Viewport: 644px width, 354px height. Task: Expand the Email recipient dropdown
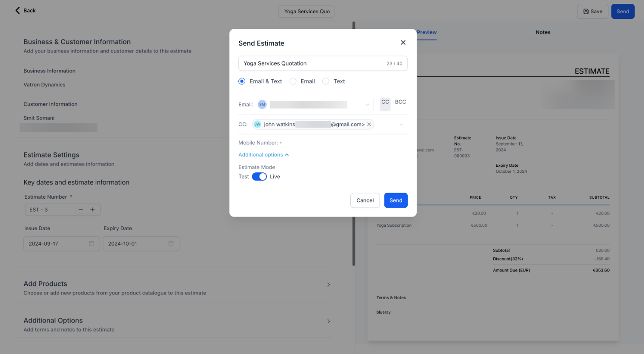coord(367,105)
